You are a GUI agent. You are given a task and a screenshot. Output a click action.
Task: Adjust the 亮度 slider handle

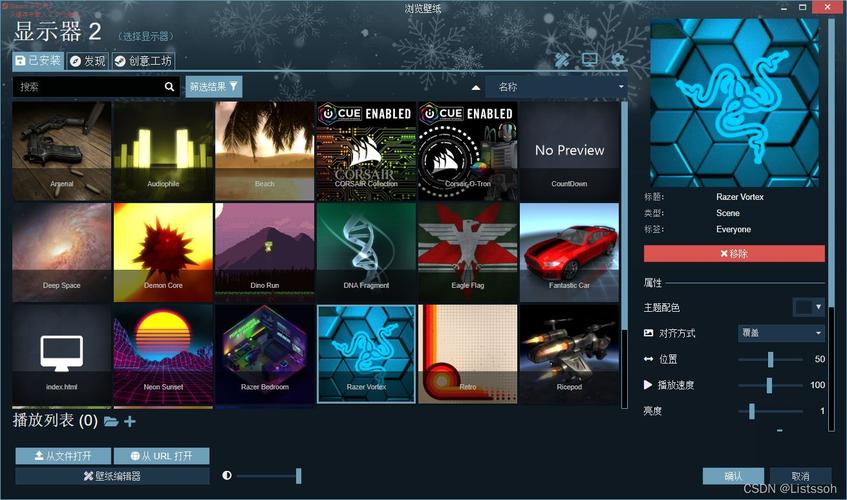751,411
